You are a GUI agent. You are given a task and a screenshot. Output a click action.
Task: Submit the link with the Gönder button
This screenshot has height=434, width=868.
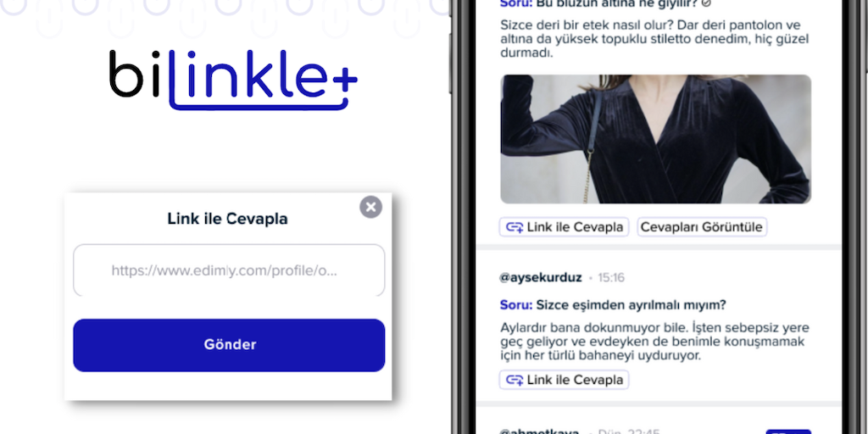pyautogui.click(x=229, y=345)
